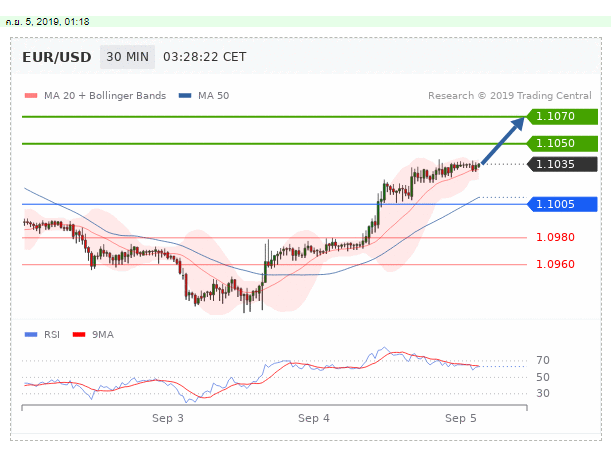Click the green 1.1050 resistance tag
This screenshot has width=611, height=449.
tap(562, 143)
